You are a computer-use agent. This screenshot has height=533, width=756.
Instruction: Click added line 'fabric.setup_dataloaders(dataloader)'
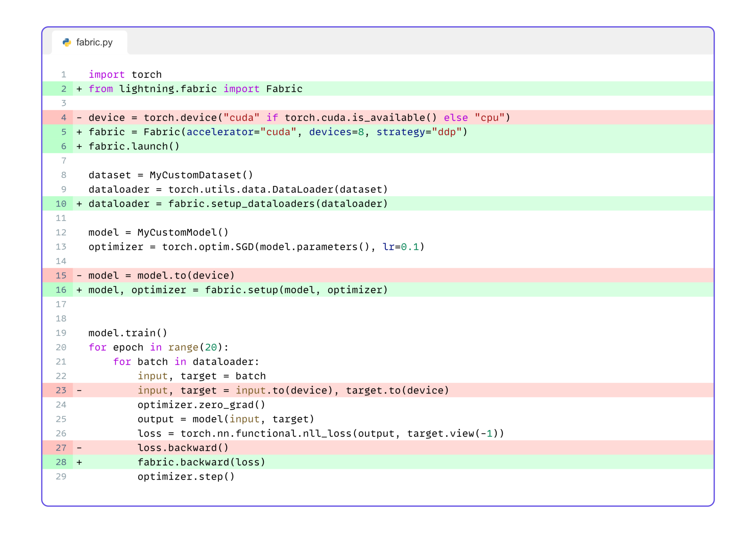pos(378,204)
